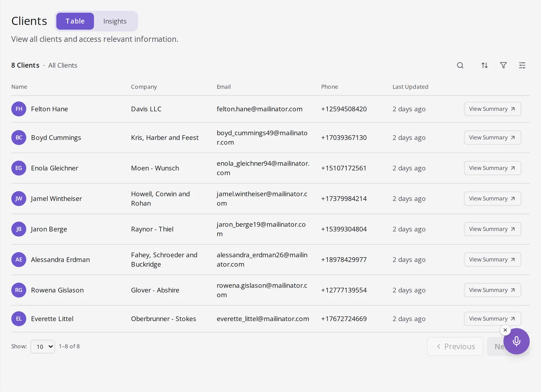Click the BC avatar for Boyd Cummings
Viewport: 541px width, 392px height.
19,138
